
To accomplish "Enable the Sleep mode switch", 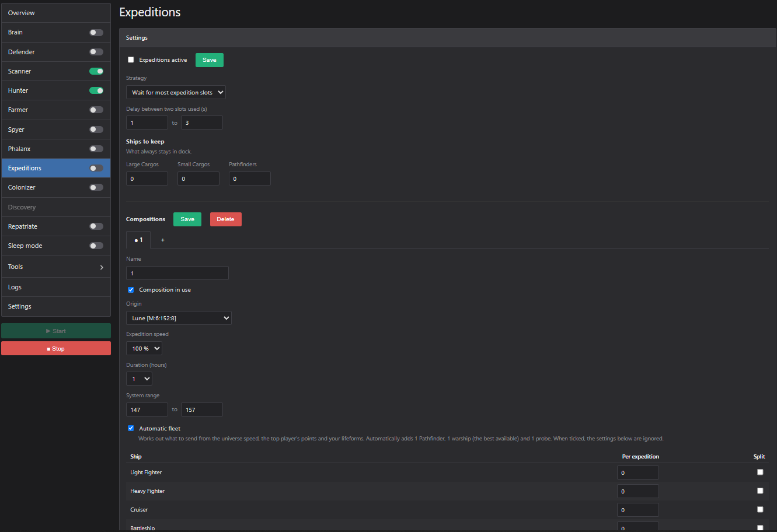I will [96, 246].
